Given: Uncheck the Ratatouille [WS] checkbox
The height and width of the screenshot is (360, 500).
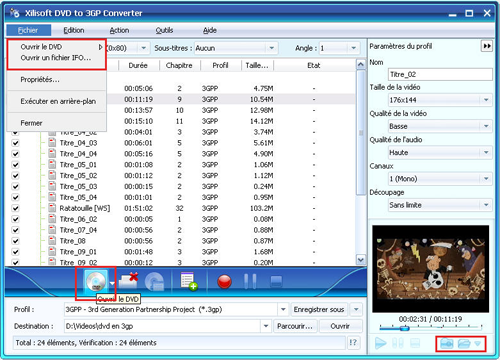Looking at the screenshot, I should tap(15, 208).
